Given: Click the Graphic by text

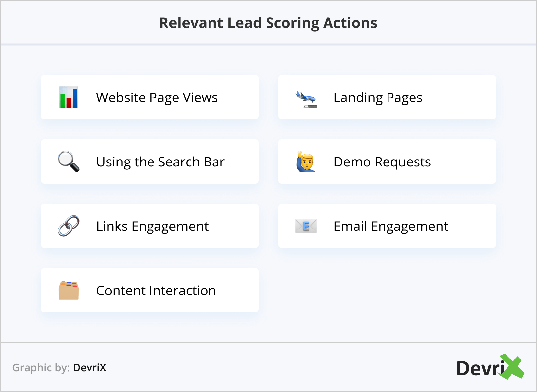Looking at the screenshot, I should (x=41, y=368).
